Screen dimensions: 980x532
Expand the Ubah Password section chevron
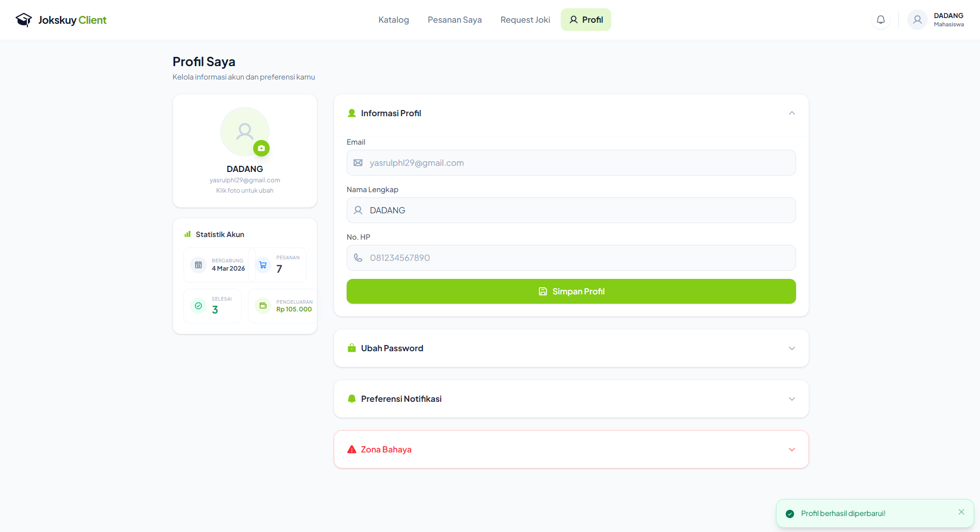click(792, 348)
